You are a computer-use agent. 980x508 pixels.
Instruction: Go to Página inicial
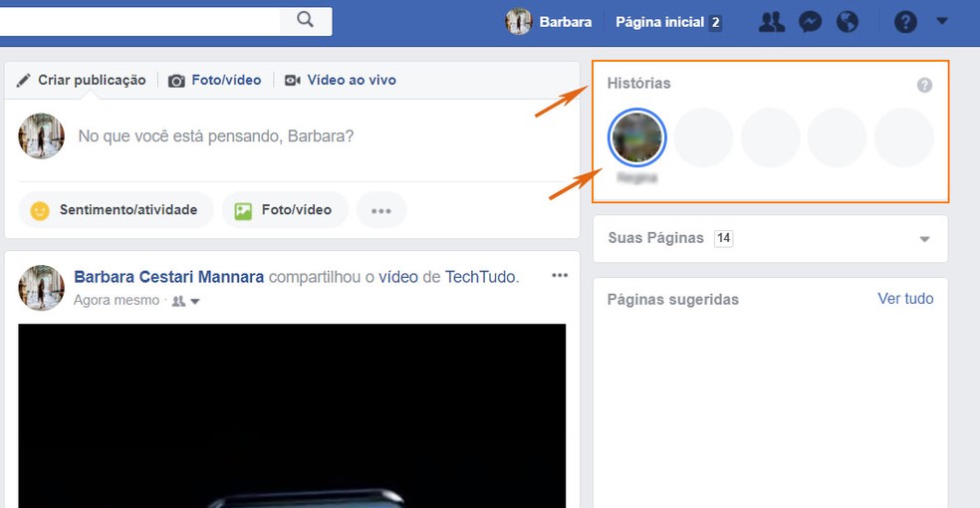point(659,23)
